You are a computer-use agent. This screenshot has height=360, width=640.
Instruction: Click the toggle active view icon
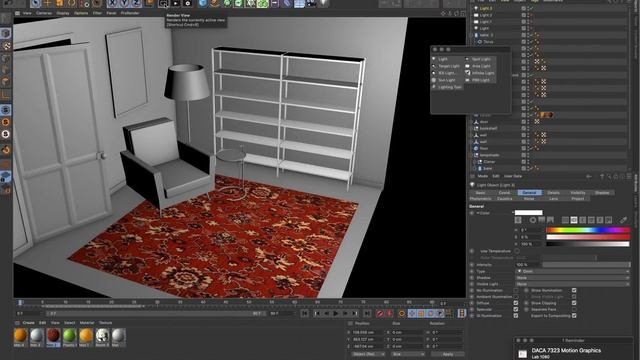tap(463, 13)
